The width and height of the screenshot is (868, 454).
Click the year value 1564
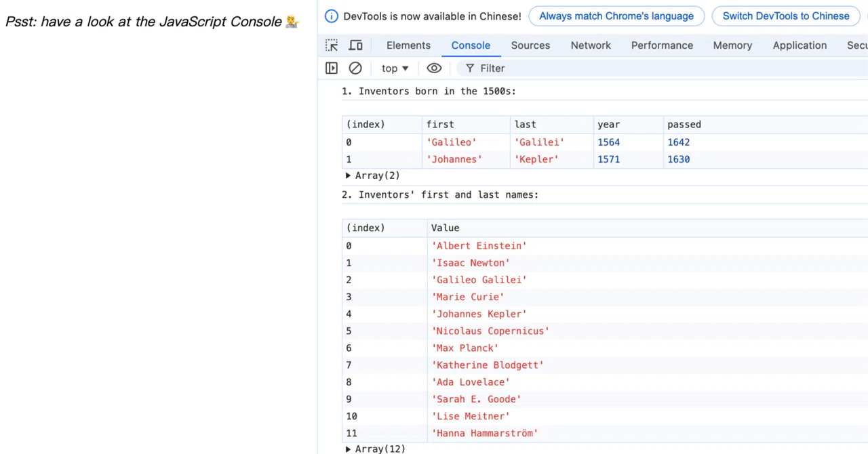[608, 142]
